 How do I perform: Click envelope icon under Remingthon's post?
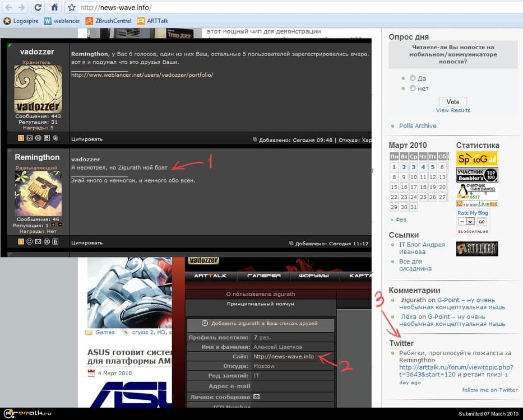coord(38,242)
